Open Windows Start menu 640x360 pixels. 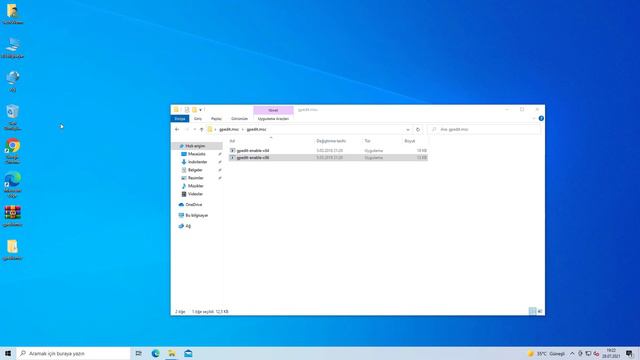8,353
